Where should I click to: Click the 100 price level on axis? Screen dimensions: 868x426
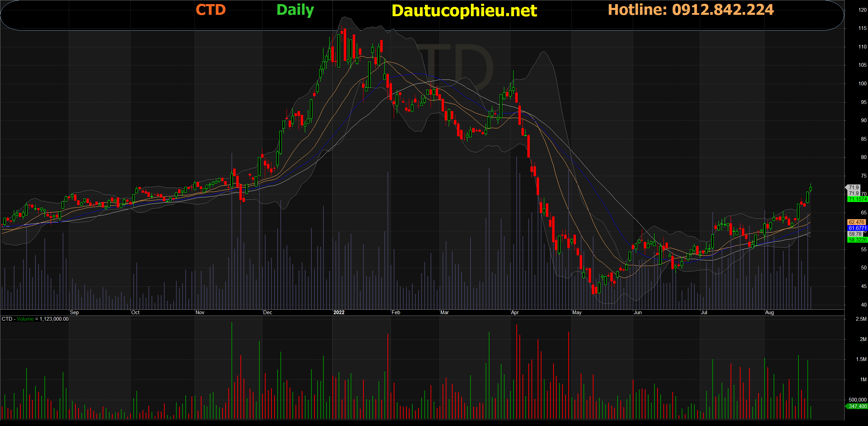[862, 84]
